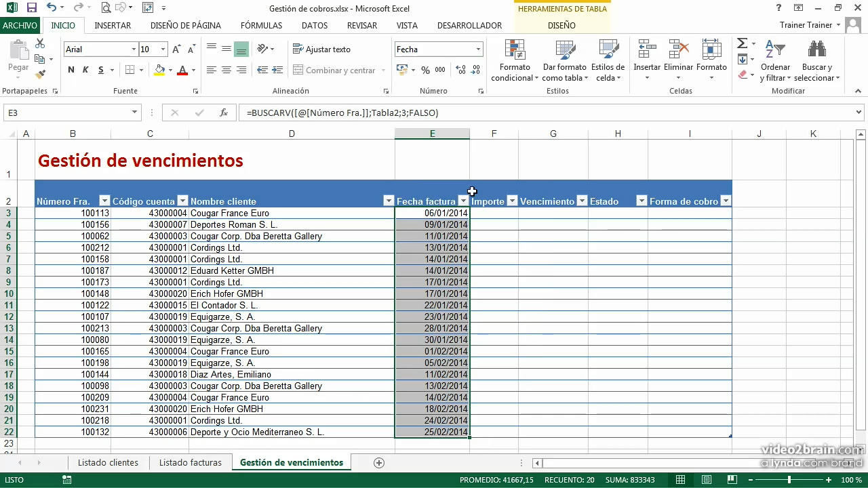868x488 pixels.
Task: Toggle italic K formatting
Action: click(85, 70)
